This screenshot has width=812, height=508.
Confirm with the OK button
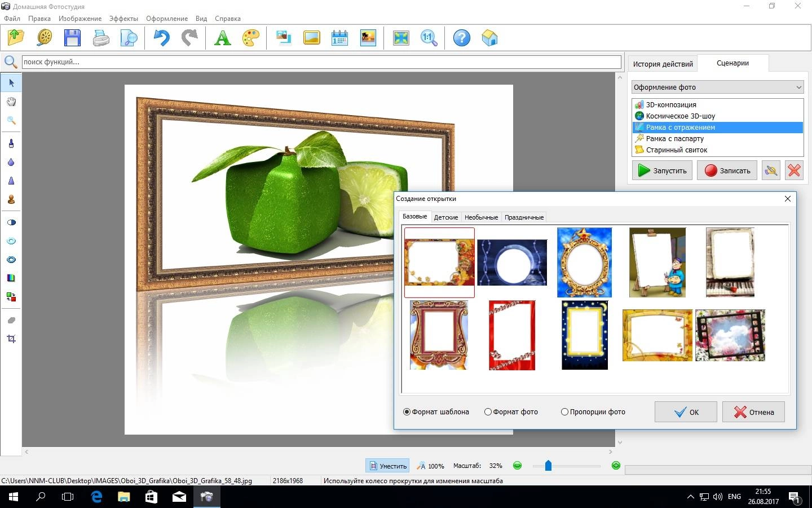coord(686,412)
